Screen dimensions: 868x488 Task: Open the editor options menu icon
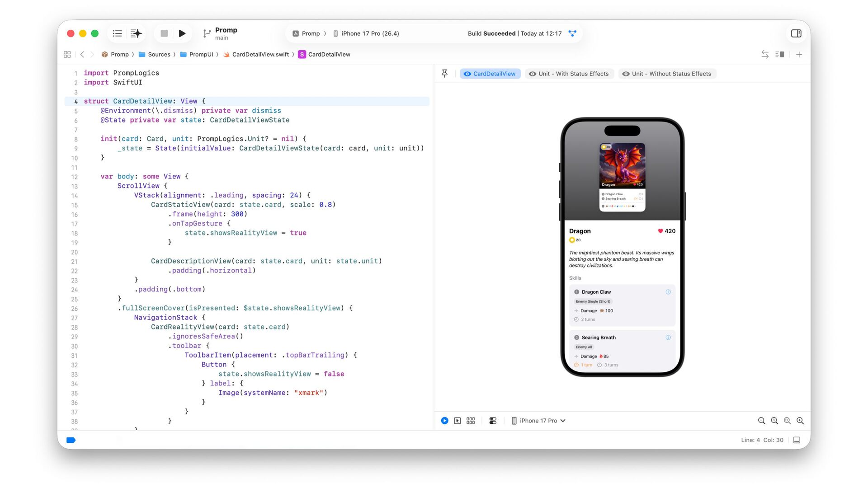click(x=779, y=54)
